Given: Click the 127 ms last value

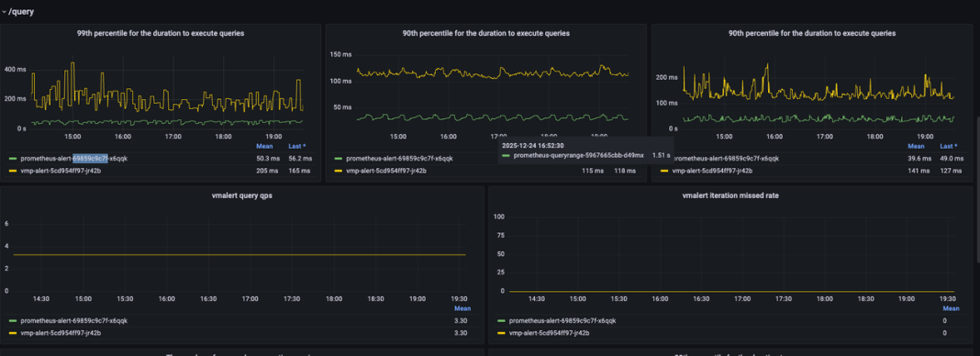Looking at the screenshot, I should tap(950, 171).
